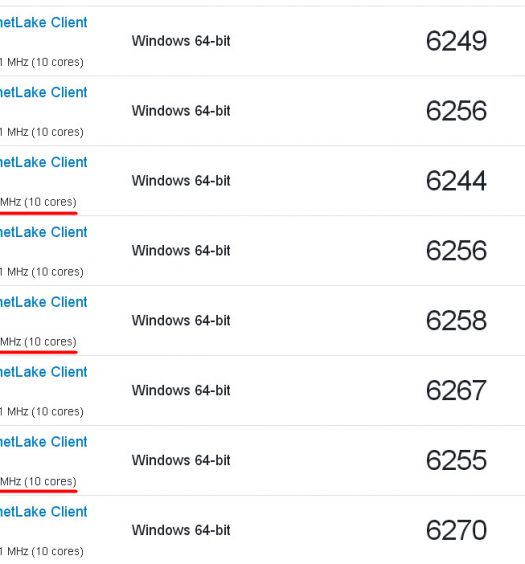525x564 pixels.
Task: Open the CometLake Client link for score 6249
Action: tap(44, 22)
